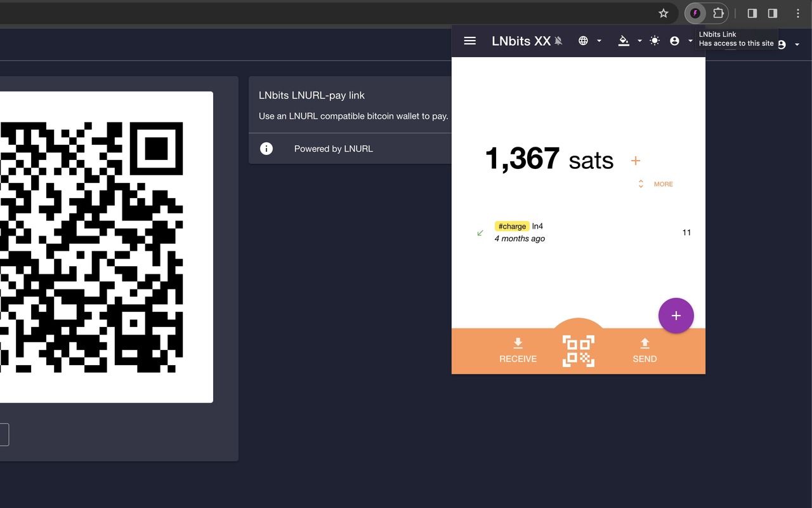Expand the color theme dropdown arrow
The width and height of the screenshot is (812, 508).
point(639,41)
